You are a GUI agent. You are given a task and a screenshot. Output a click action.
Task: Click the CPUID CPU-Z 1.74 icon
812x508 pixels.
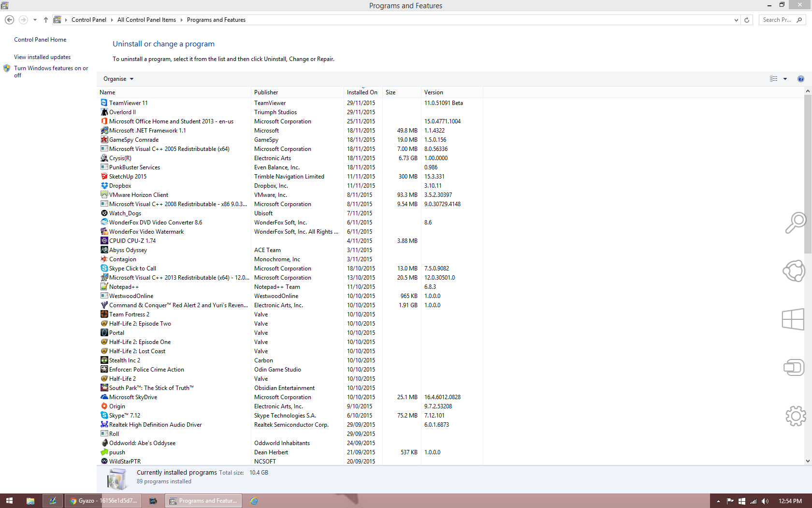(104, 240)
